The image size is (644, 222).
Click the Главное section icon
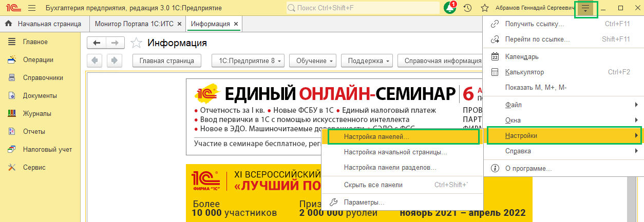pos(12,42)
